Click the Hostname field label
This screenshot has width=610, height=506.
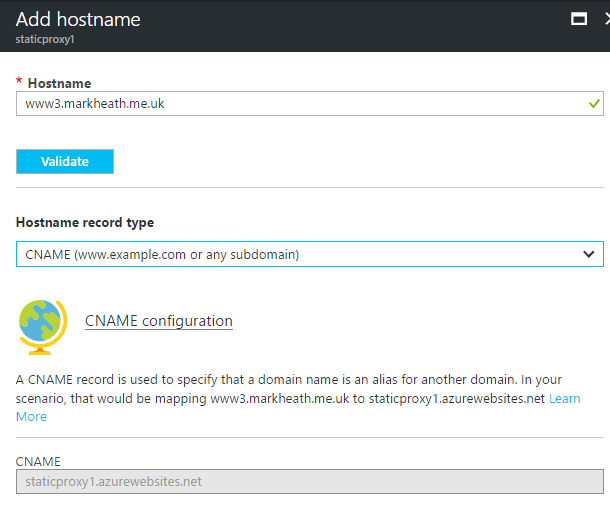pos(59,82)
